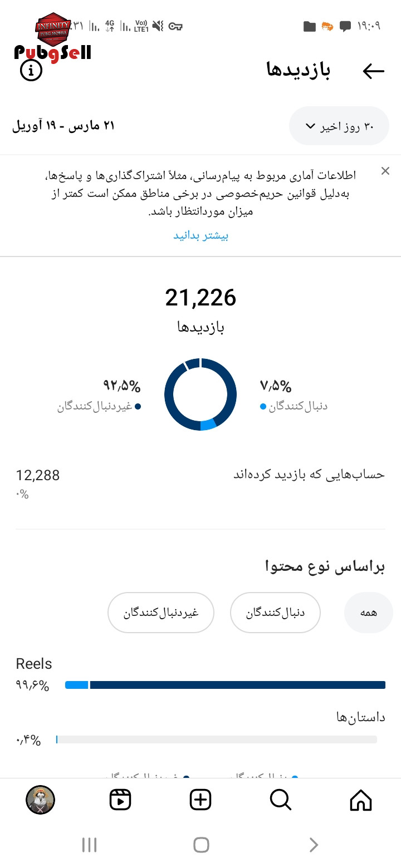Tap the داستان‌ها 0.4% progress bar

point(217,739)
